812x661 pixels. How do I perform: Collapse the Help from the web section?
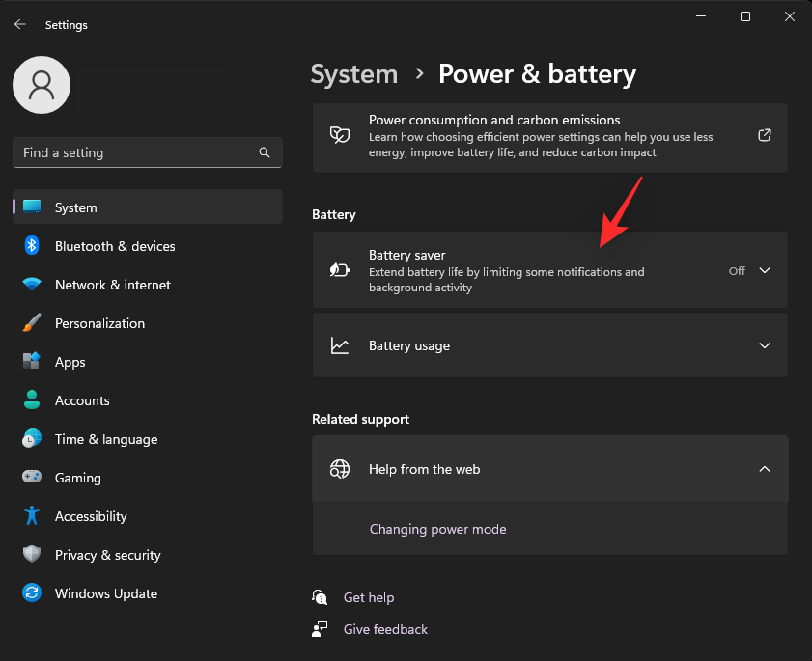click(x=764, y=469)
